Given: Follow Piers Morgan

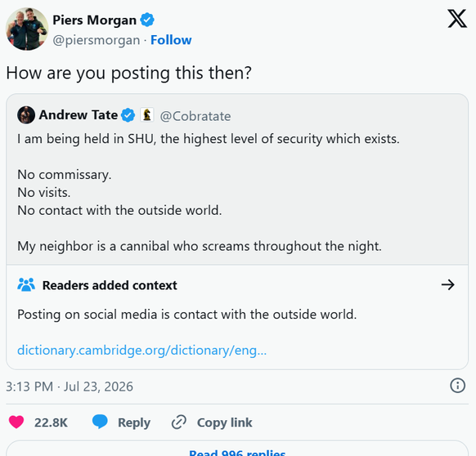Looking at the screenshot, I should click(x=171, y=40).
